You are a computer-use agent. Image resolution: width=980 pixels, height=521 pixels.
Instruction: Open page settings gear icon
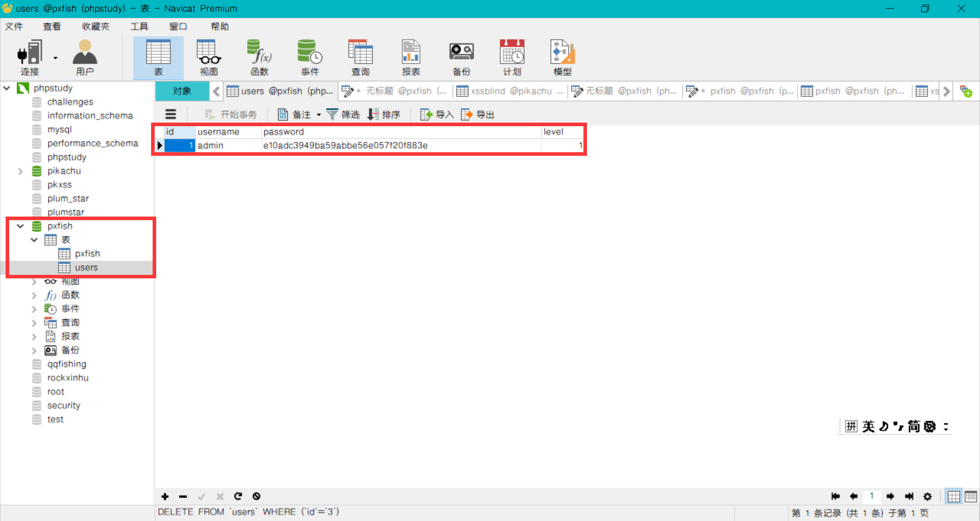tap(927, 496)
